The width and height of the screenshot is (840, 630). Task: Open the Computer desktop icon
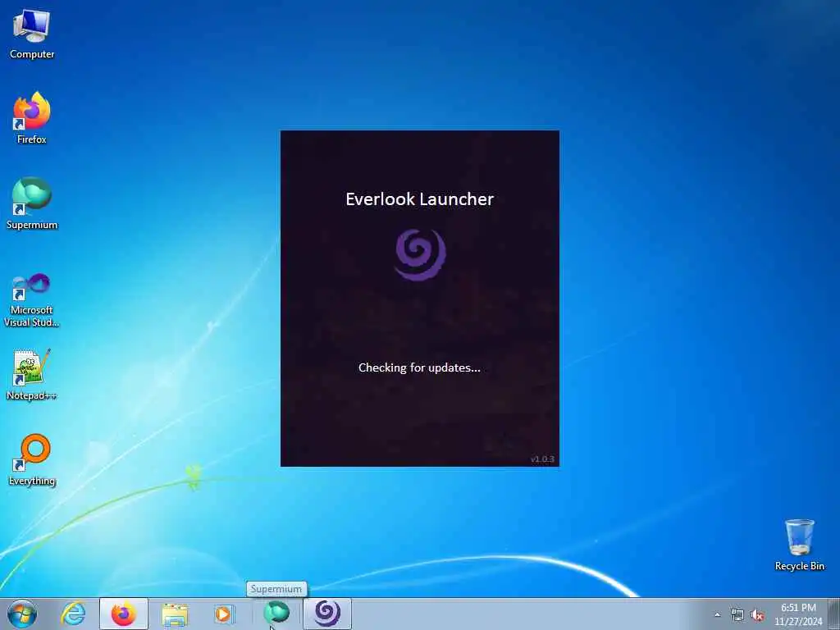pos(32,34)
